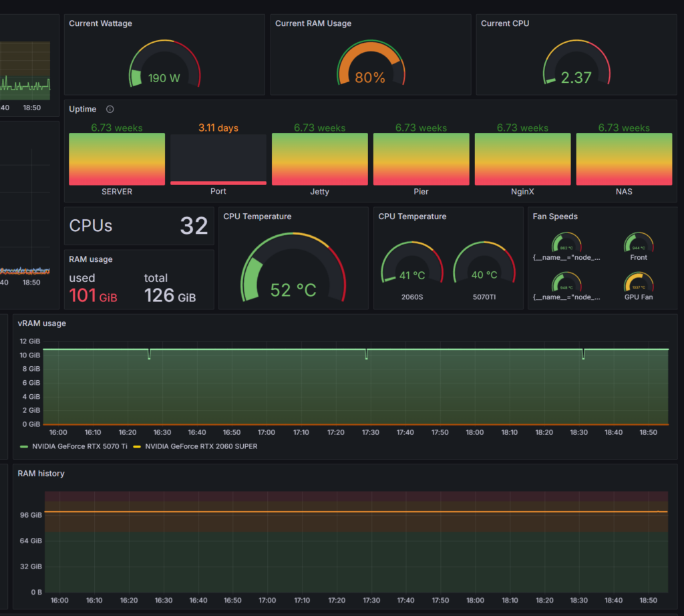Click the GPU Fan speed gauge
The image size is (684, 616).
[x=639, y=282]
